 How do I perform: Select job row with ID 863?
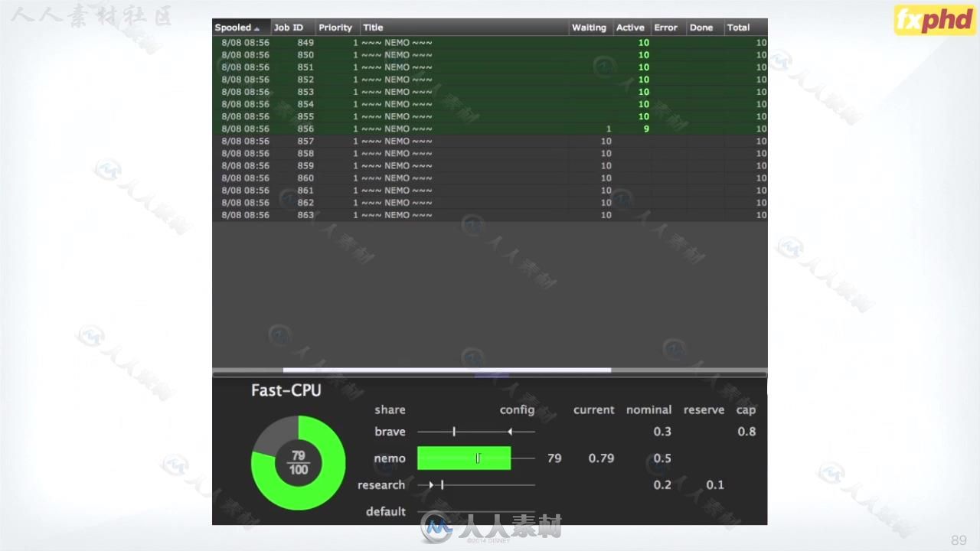click(489, 215)
